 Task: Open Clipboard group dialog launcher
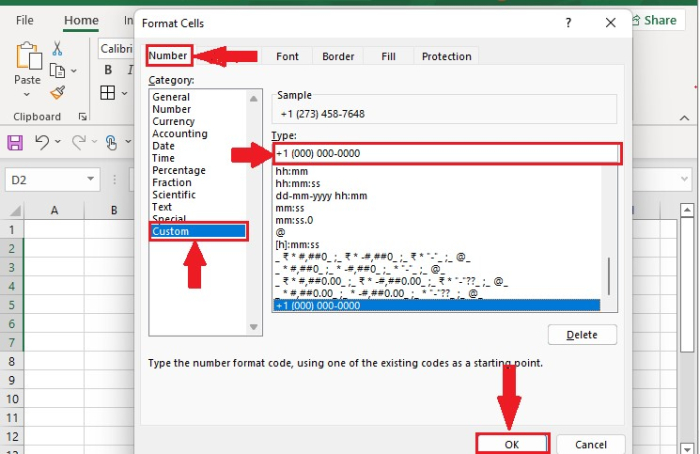83,117
